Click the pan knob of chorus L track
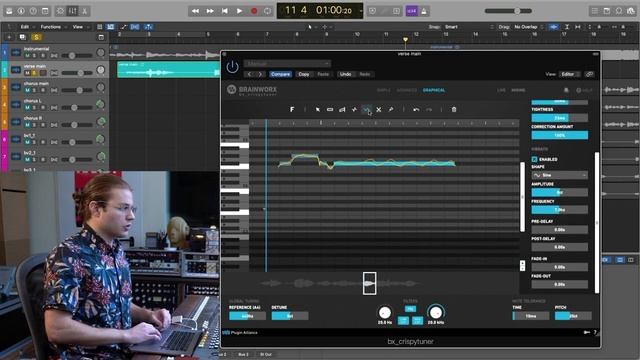640x360 pixels. [100, 104]
